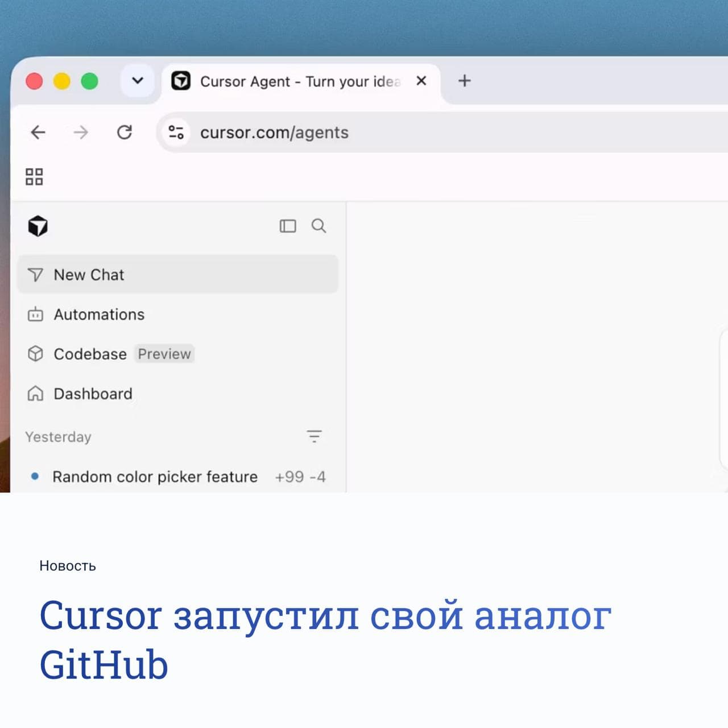Click the Cursor tab favicon
728x728 pixels.
click(x=181, y=81)
